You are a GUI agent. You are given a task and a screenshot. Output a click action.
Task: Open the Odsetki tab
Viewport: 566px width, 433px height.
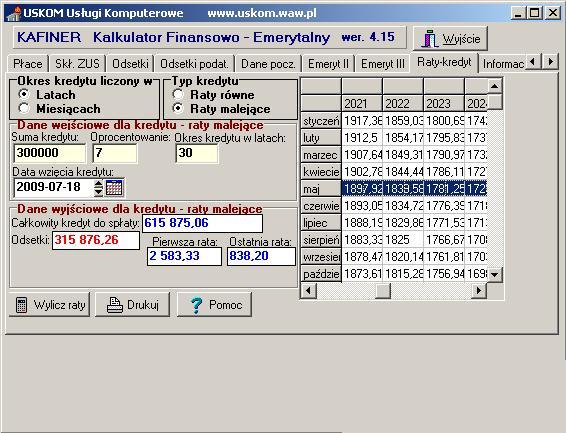tap(130, 64)
